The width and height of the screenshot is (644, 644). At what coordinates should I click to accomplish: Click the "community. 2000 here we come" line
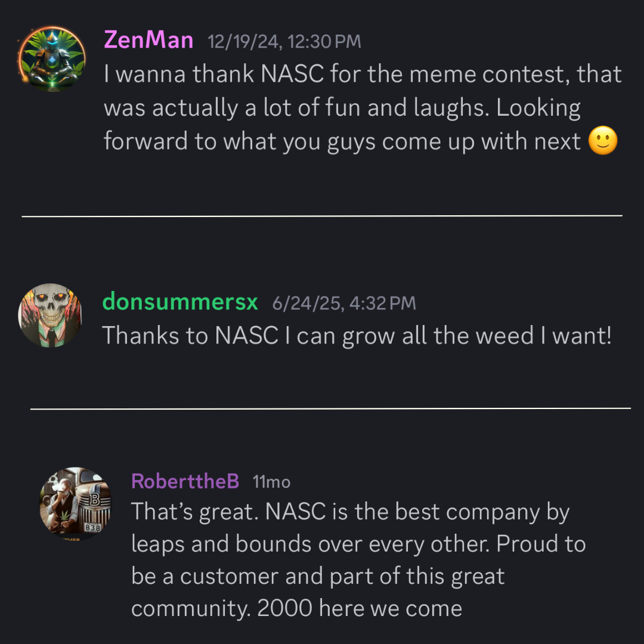[296, 608]
